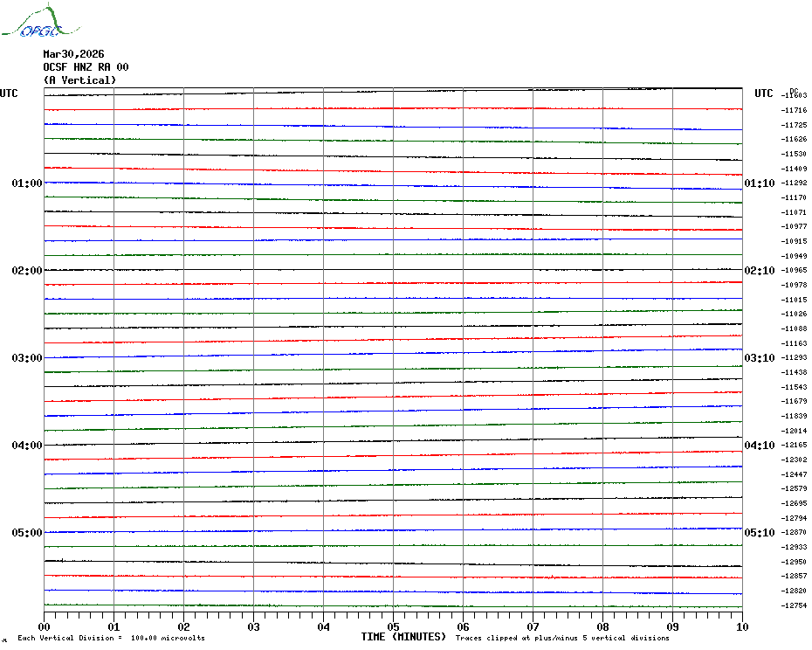This screenshot has width=812, height=650.
Task: Click the TIME (MINUTES) axis title
Action: [x=403, y=637]
